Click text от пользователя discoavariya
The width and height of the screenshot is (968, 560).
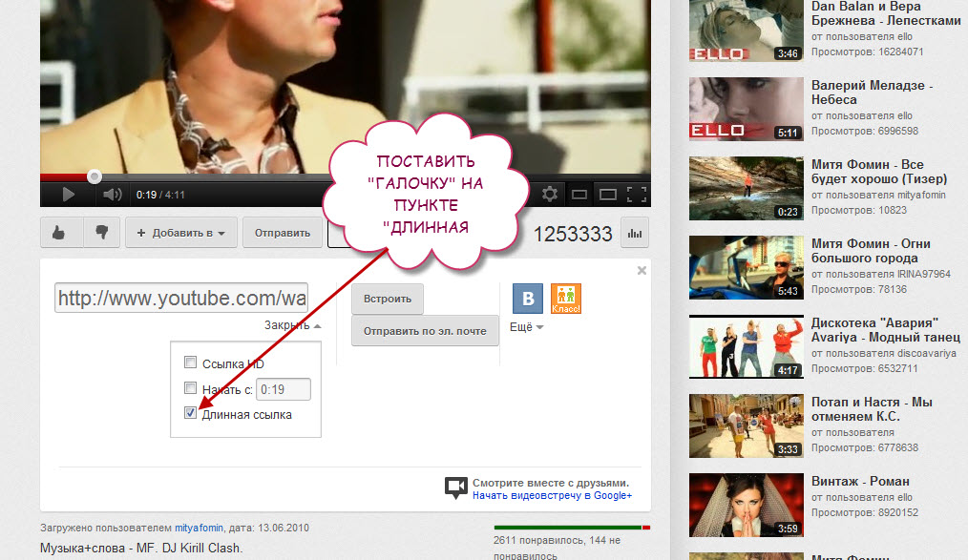pyautogui.click(x=883, y=353)
